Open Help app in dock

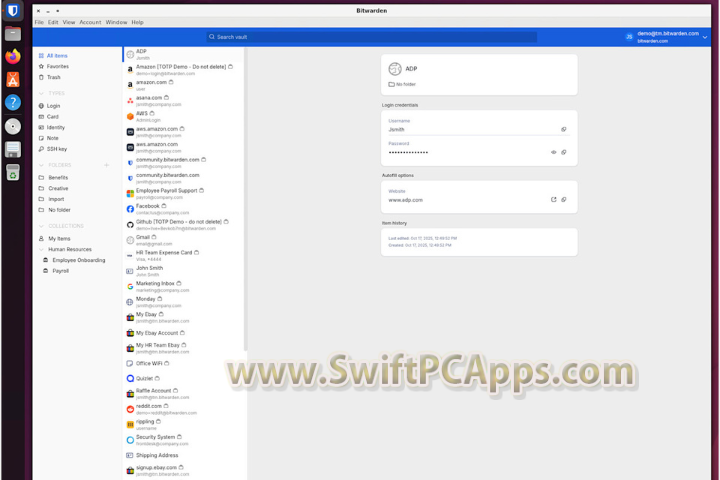pyautogui.click(x=13, y=102)
